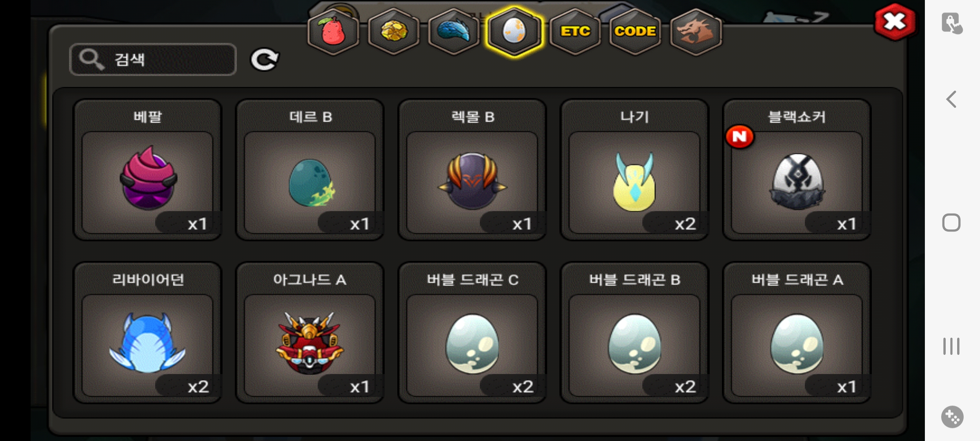This screenshot has height=441, width=980.
Task: Select the 리바이어던 blue egg
Action: 147,332
